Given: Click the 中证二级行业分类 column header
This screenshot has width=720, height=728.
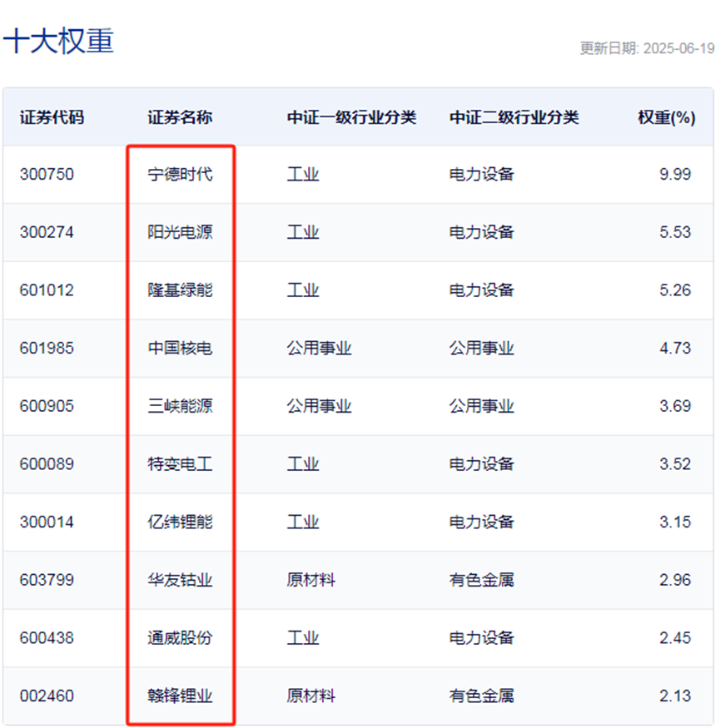Looking at the screenshot, I should (514, 117).
